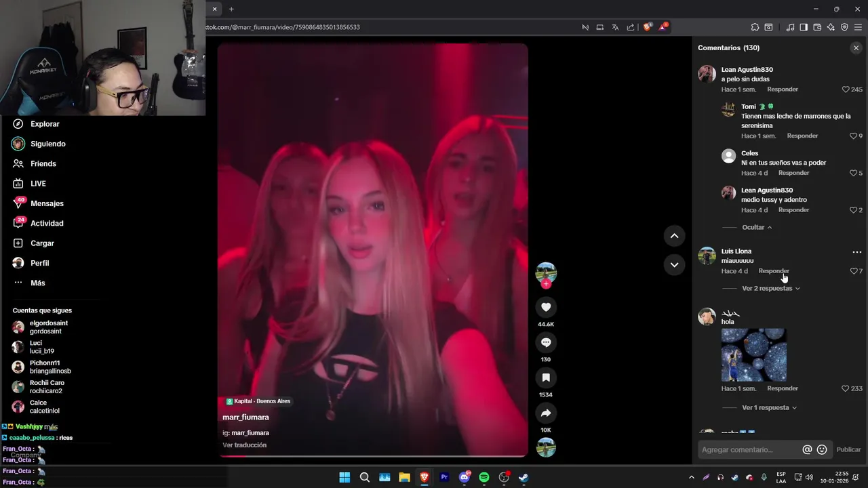Open the mention @ icon in comment box
This screenshot has width=868, height=488.
[807, 449]
